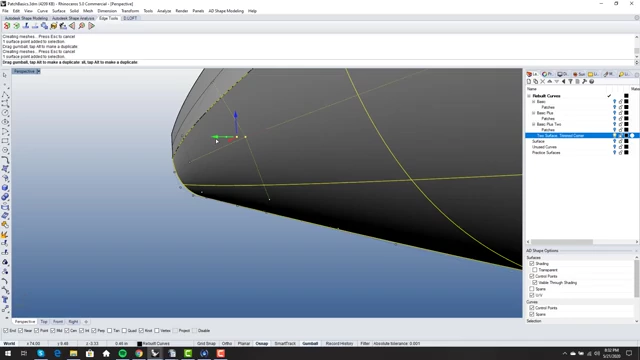
Task: Click color swatch of Rebuilt Curves layer
Action: 626,96
